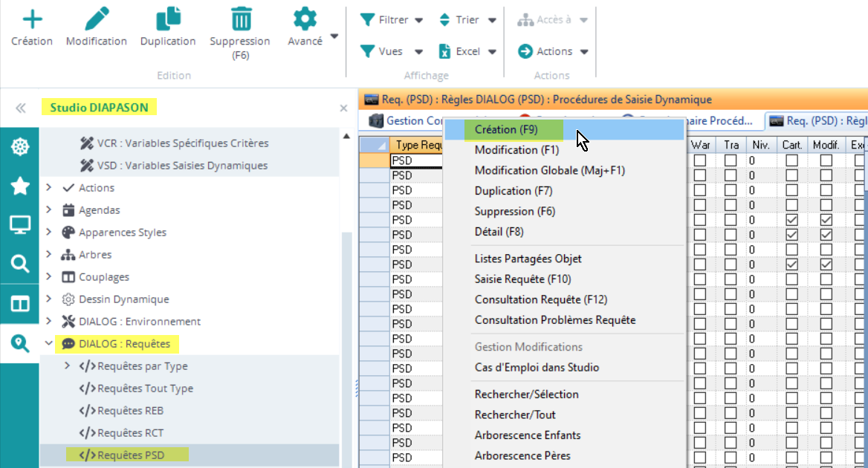Open Requêtes PSD in the tree

tap(130, 455)
